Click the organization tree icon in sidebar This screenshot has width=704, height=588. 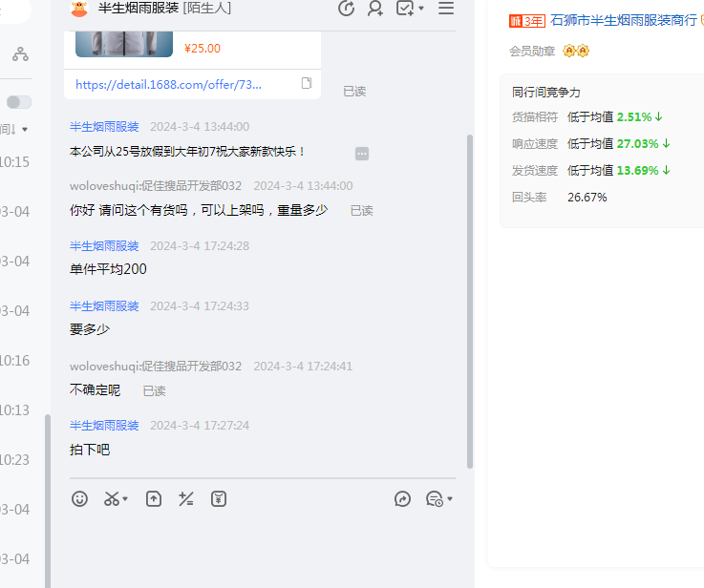coord(20,54)
